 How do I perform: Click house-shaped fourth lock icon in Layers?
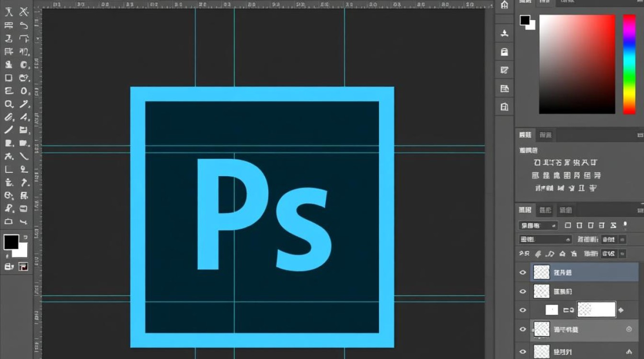click(x=563, y=254)
